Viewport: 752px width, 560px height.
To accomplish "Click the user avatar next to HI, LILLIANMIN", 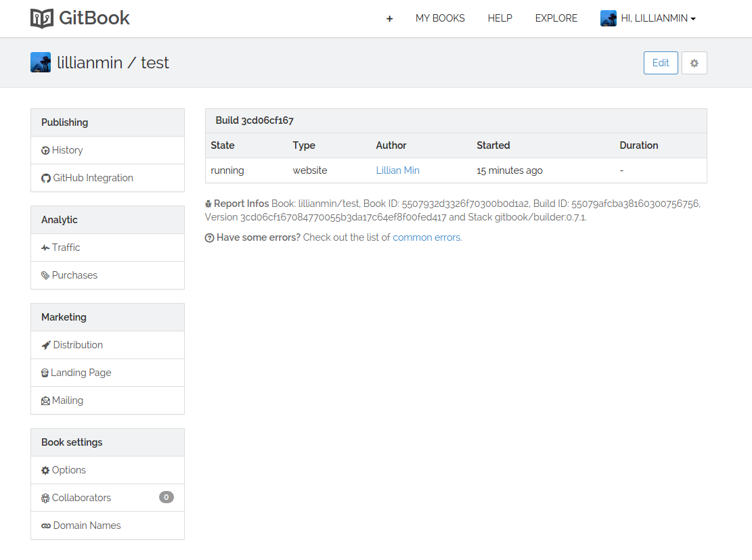I will tap(608, 18).
